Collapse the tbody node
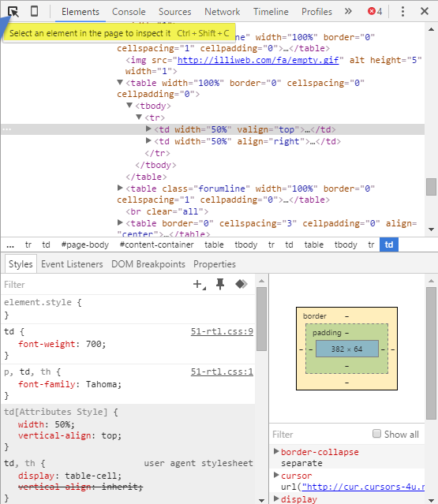The image size is (438, 504). pyautogui.click(x=129, y=105)
